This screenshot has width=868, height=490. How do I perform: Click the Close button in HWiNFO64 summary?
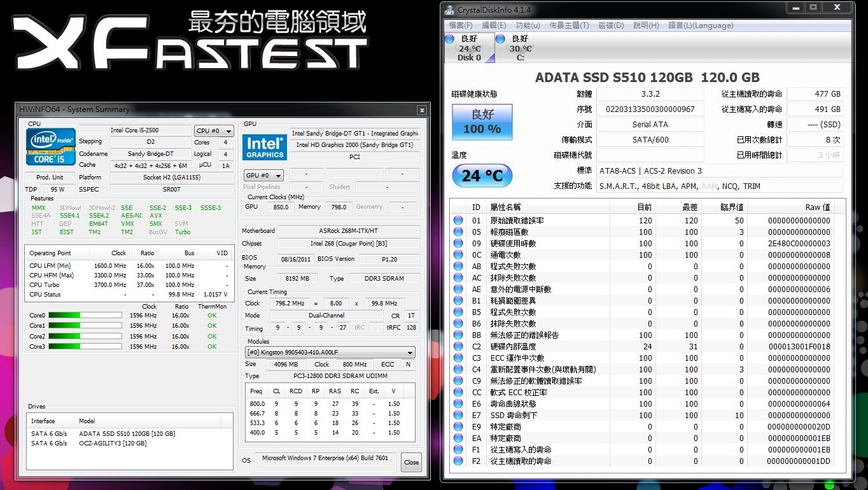[411, 463]
